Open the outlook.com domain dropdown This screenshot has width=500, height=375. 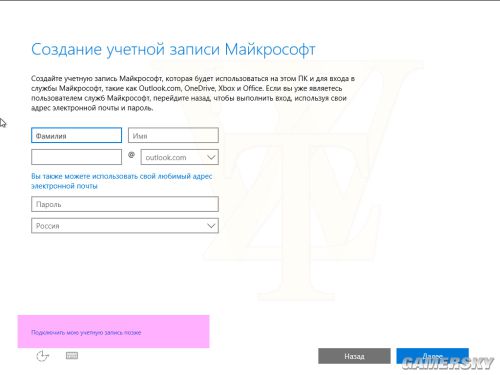coord(180,157)
